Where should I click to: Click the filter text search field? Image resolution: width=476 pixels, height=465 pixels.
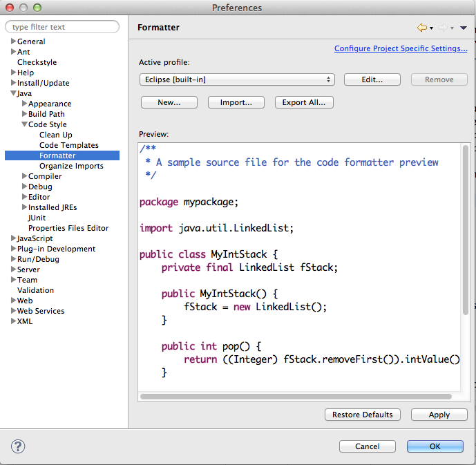click(62, 27)
